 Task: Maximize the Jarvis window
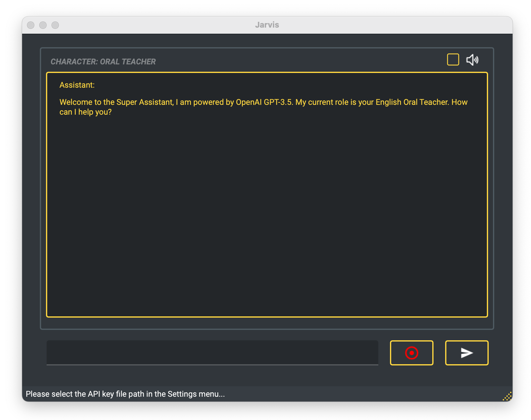pos(55,25)
